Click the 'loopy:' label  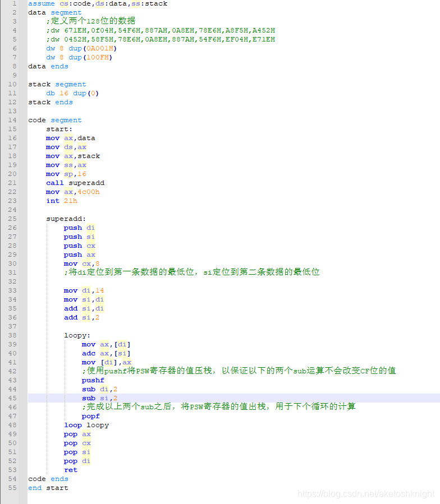[x=77, y=336]
